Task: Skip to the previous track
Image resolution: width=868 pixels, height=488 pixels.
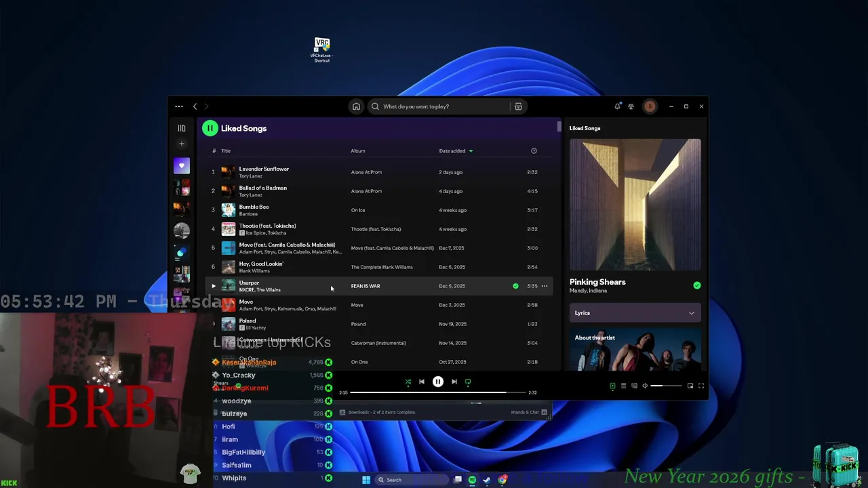Action: pos(422,382)
